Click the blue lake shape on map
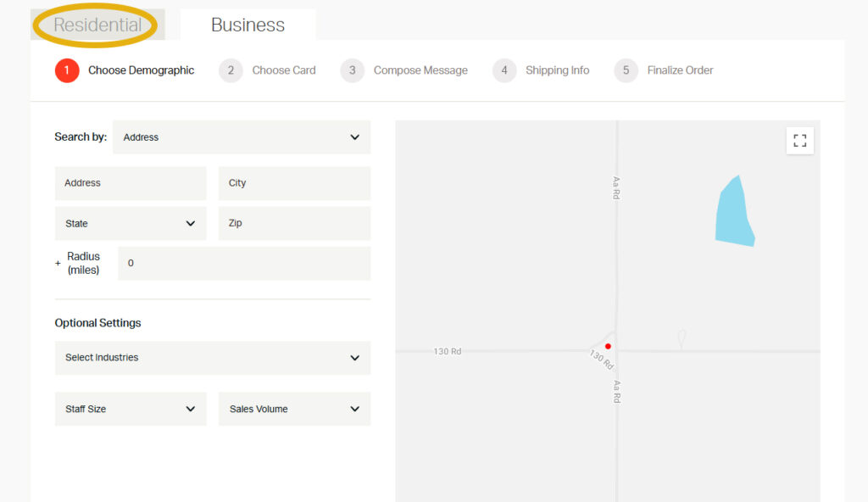The height and width of the screenshot is (502, 868). coord(733,214)
